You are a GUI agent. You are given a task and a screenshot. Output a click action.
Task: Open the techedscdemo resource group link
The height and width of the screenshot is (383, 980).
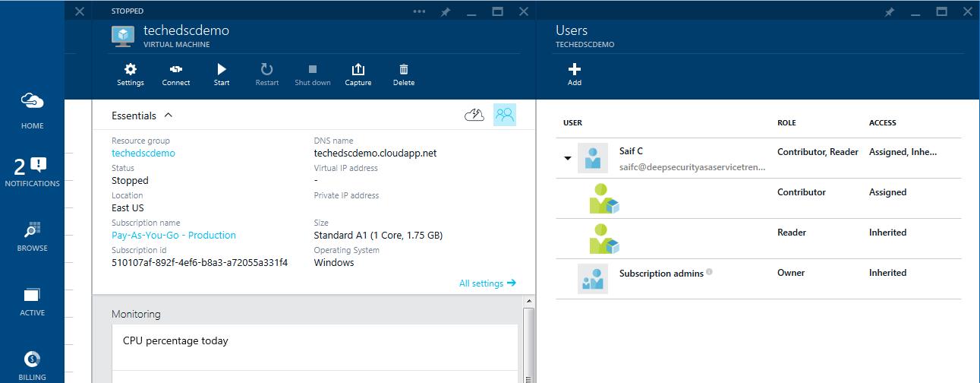pos(143,154)
